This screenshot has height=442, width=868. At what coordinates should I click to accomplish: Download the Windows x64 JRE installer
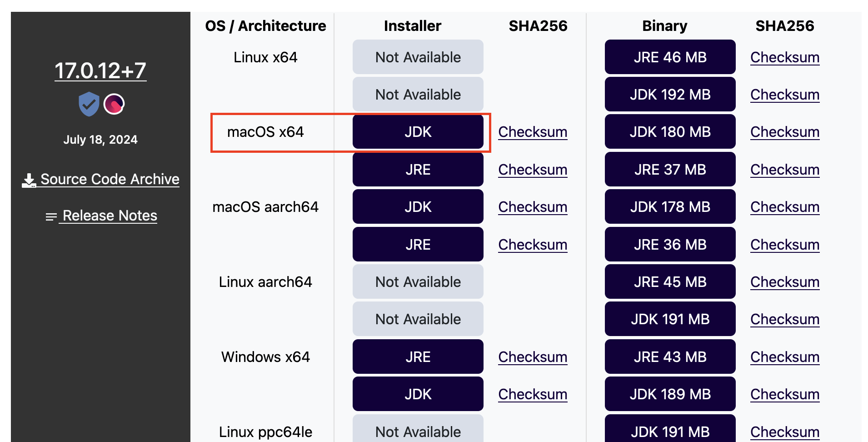click(x=418, y=357)
